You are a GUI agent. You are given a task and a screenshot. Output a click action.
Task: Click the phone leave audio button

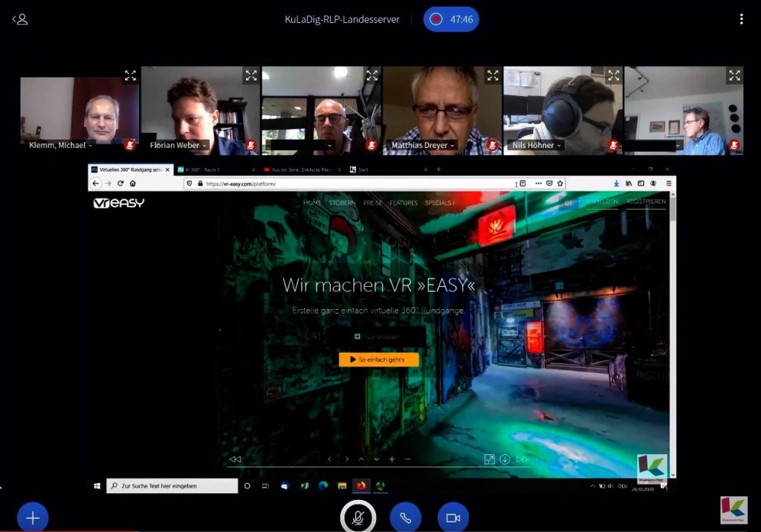tap(405, 517)
